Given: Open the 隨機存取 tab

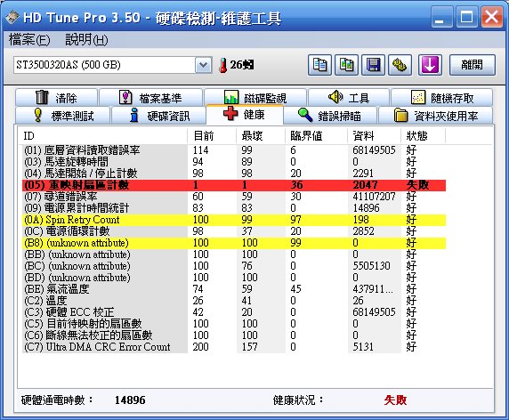Looking at the screenshot, I should click(x=441, y=97).
